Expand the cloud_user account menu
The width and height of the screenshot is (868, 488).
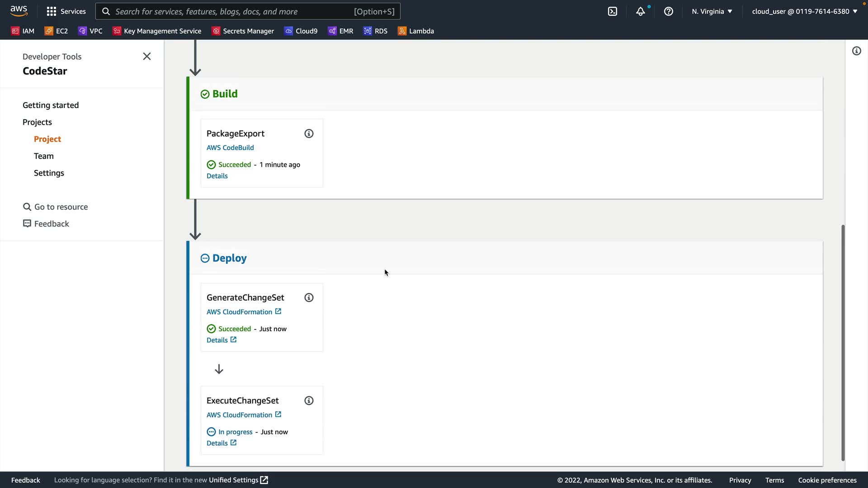pos(804,11)
